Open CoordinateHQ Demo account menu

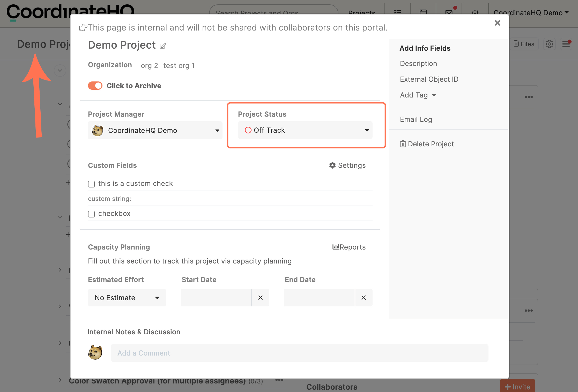[531, 13]
